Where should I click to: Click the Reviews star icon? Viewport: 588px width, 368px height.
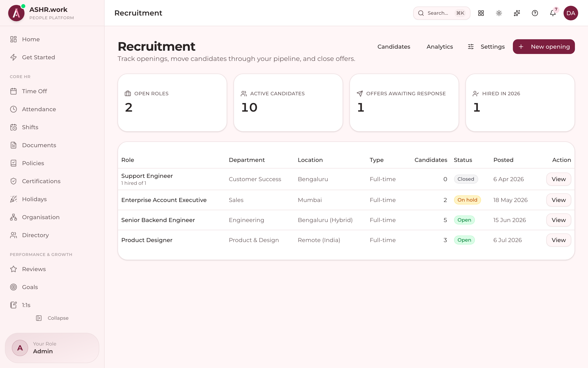pos(13,269)
